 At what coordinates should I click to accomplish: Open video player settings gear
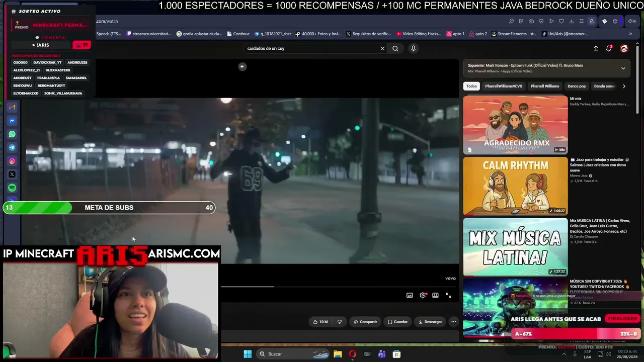click(423, 295)
